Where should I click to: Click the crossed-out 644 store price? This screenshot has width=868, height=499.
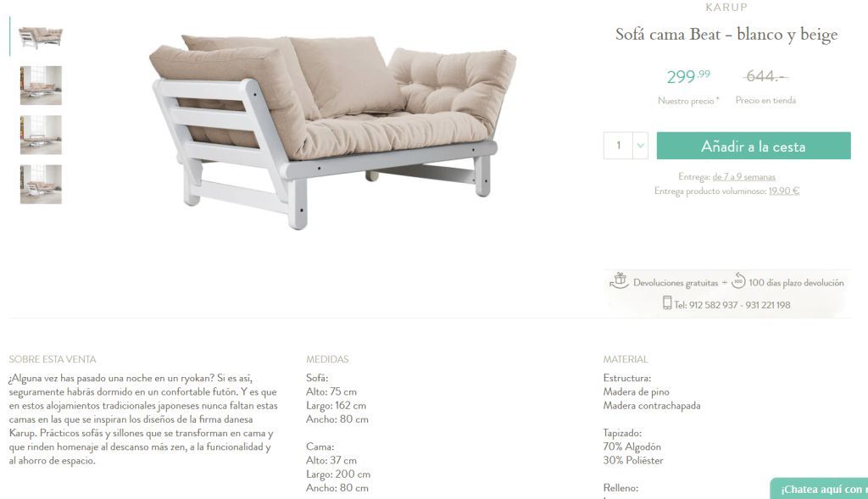coord(765,75)
